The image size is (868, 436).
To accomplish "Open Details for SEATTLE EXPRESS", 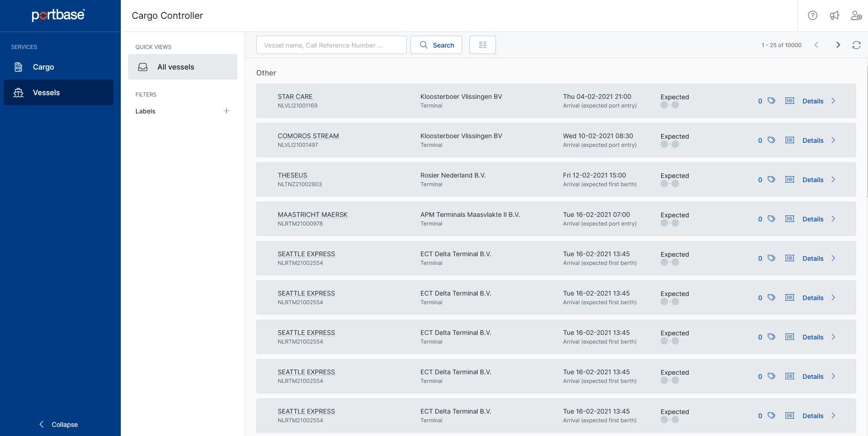I will pyautogui.click(x=812, y=258).
